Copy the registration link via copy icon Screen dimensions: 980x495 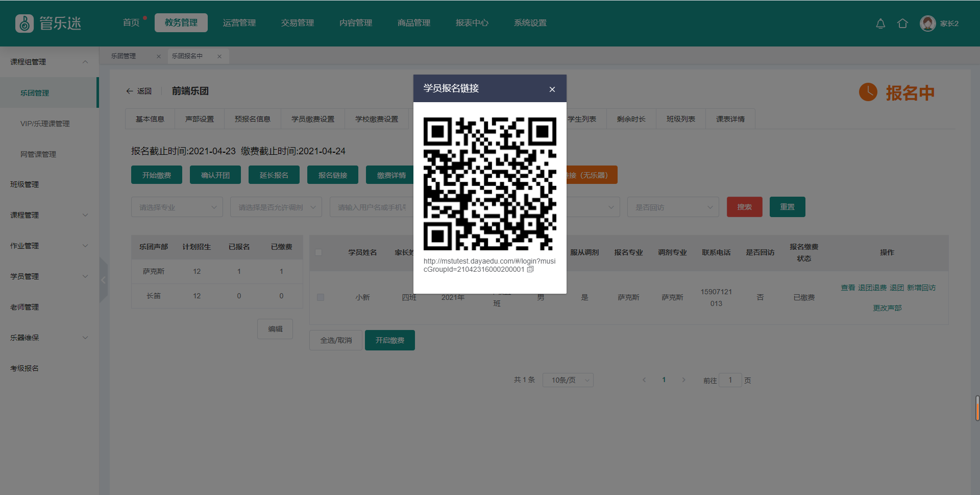pos(530,269)
